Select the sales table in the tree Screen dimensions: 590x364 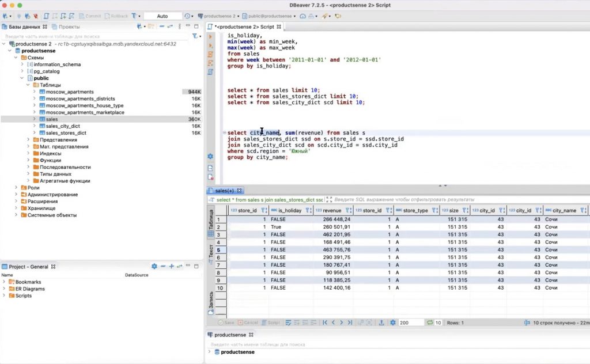point(52,119)
